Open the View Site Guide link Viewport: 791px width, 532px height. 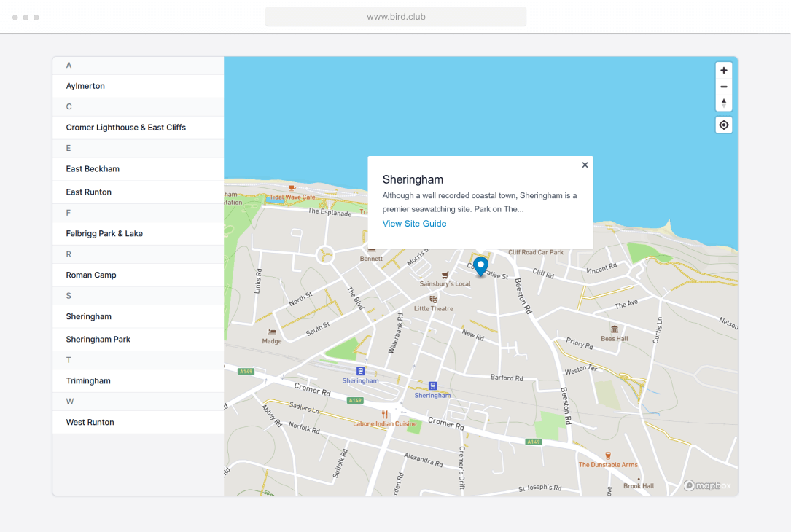click(414, 224)
